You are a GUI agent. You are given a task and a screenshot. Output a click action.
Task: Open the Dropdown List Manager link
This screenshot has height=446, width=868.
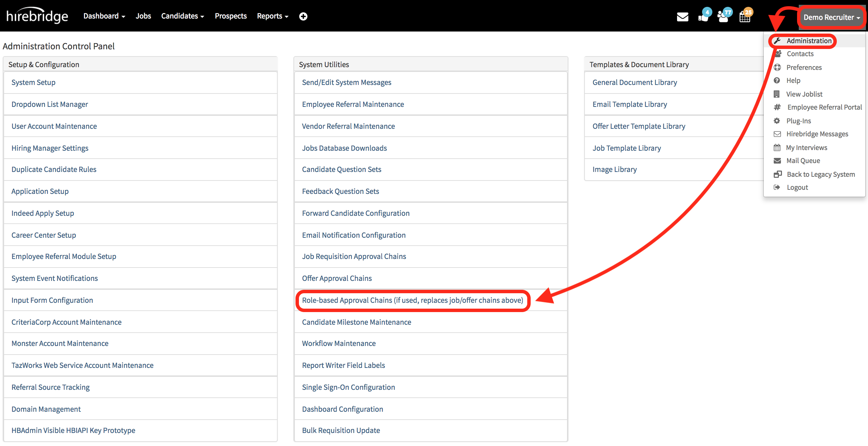click(50, 104)
